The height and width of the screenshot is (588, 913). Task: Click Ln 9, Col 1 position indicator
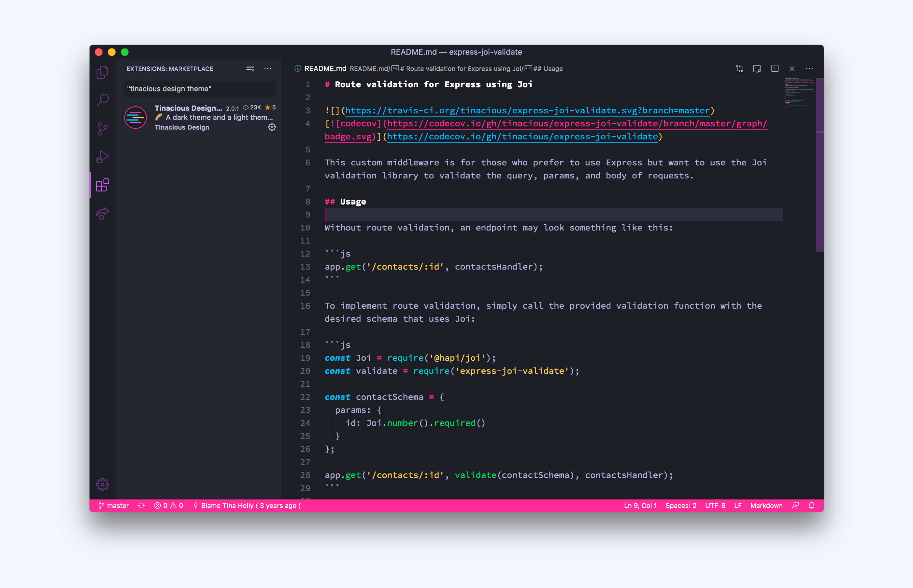point(640,506)
